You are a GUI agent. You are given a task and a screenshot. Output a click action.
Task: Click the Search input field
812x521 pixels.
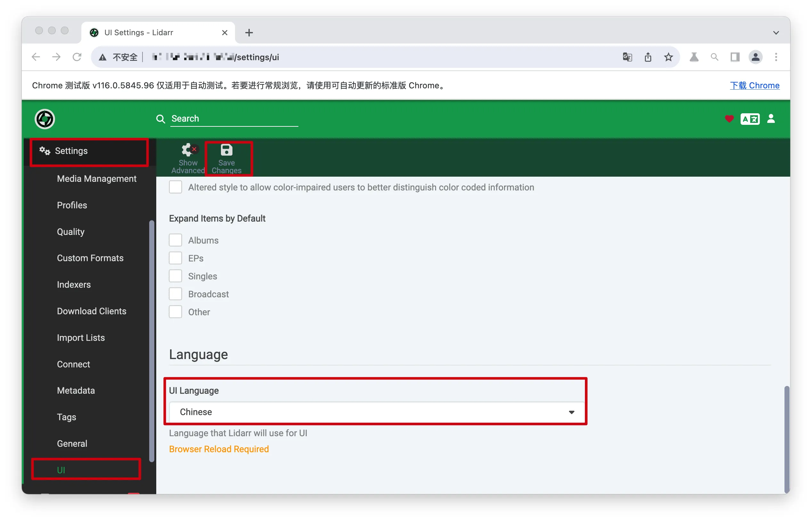pyautogui.click(x=233, y=119)
